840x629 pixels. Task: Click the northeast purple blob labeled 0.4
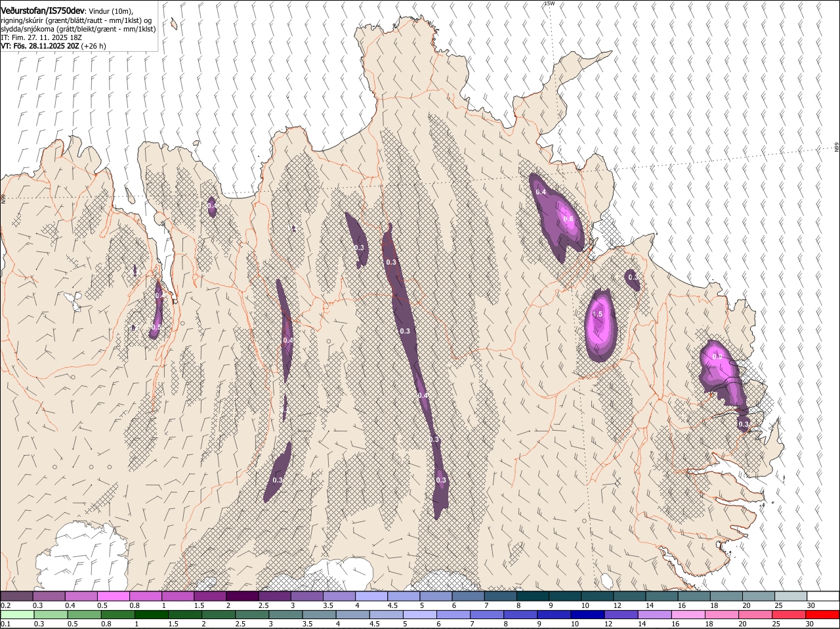coord(557,217)
